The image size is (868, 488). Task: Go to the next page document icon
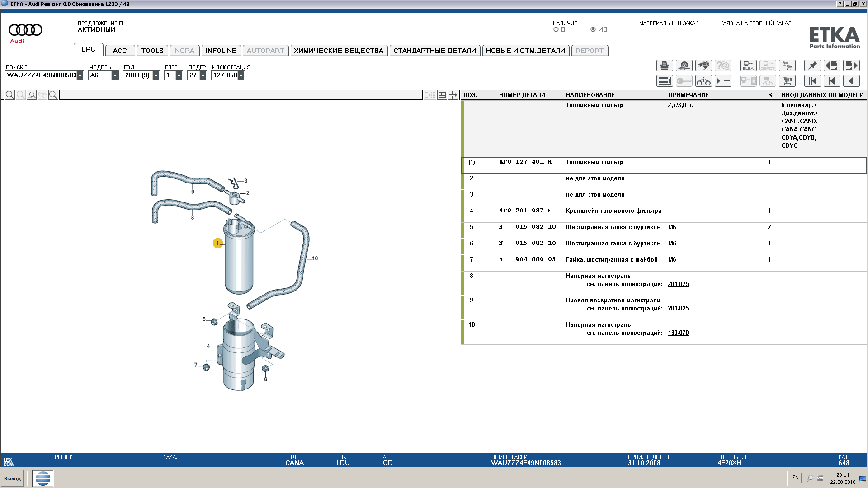(851, 66)
